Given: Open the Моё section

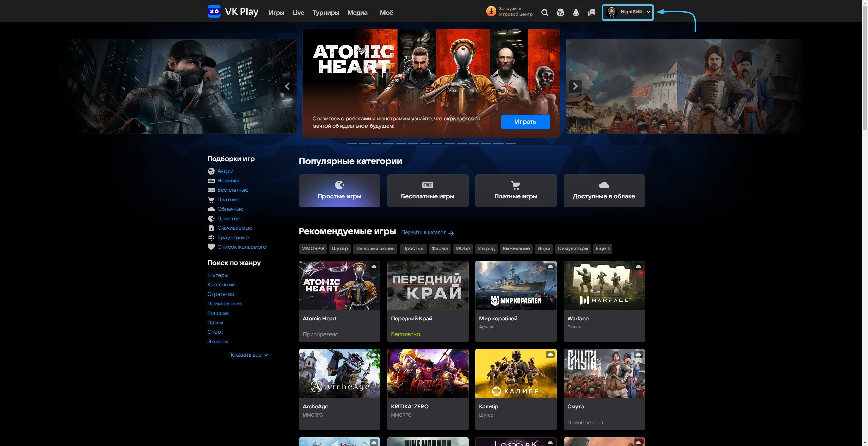Looking at the screenshot, I should pyautogui.click(x=387, y=13).
